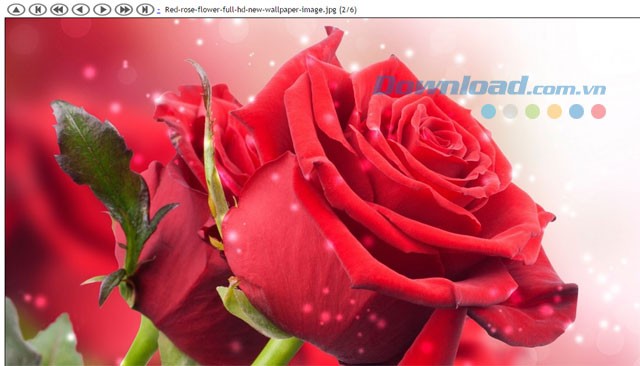Click the small colon link before filename
Viewport: 640px width, 366px height.
[158, 10]
